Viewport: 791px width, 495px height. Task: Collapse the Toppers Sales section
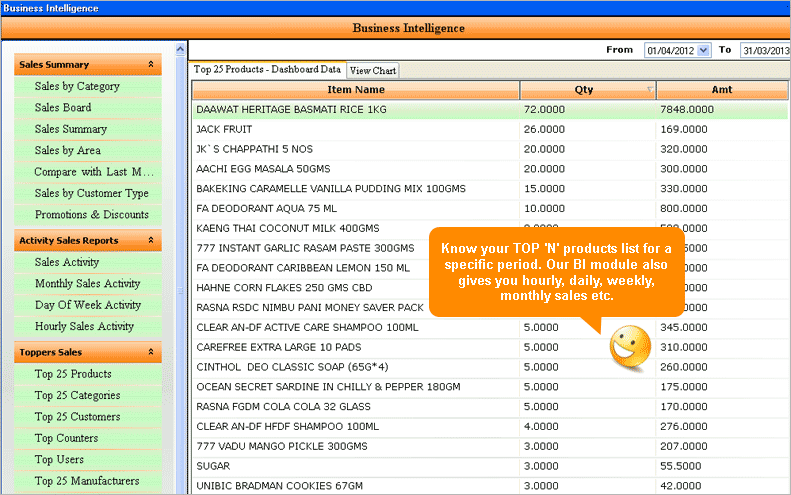coord(151,353)
